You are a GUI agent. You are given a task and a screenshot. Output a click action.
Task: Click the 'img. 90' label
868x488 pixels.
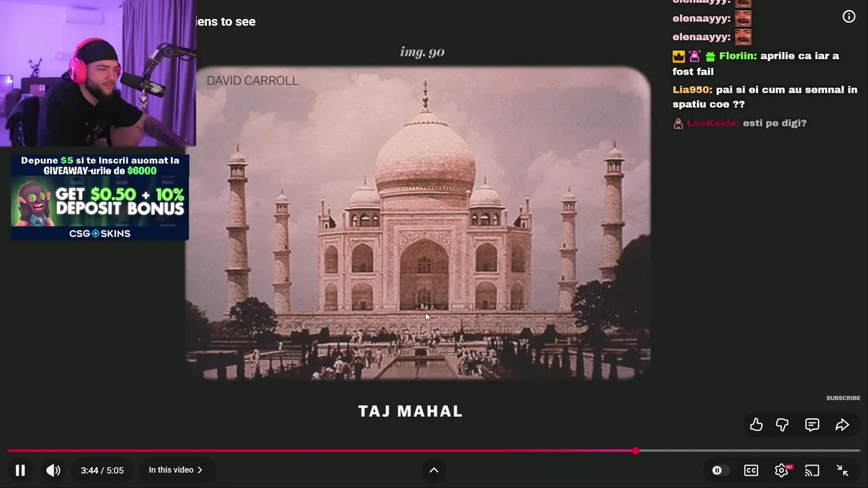(422, 52)
